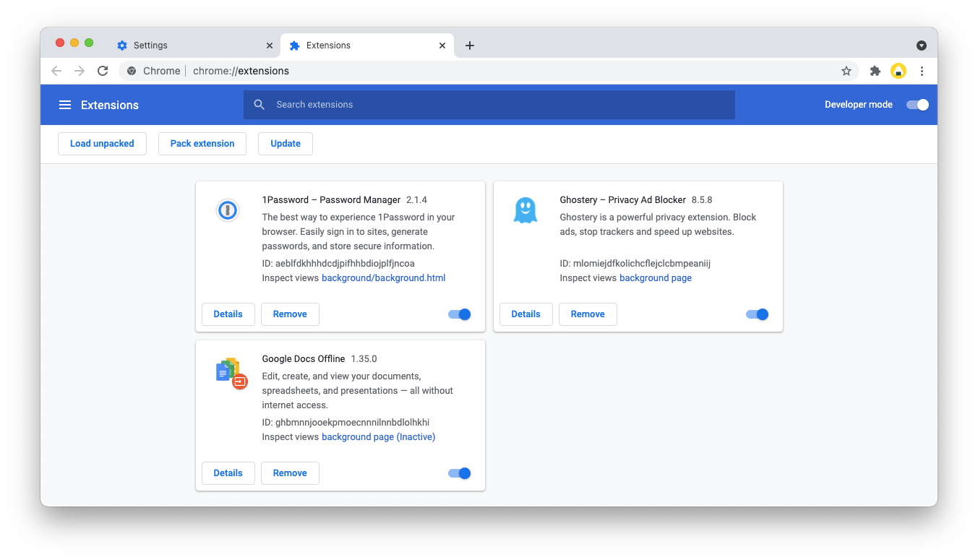Open background/background.html inspect link

[384, 278]
